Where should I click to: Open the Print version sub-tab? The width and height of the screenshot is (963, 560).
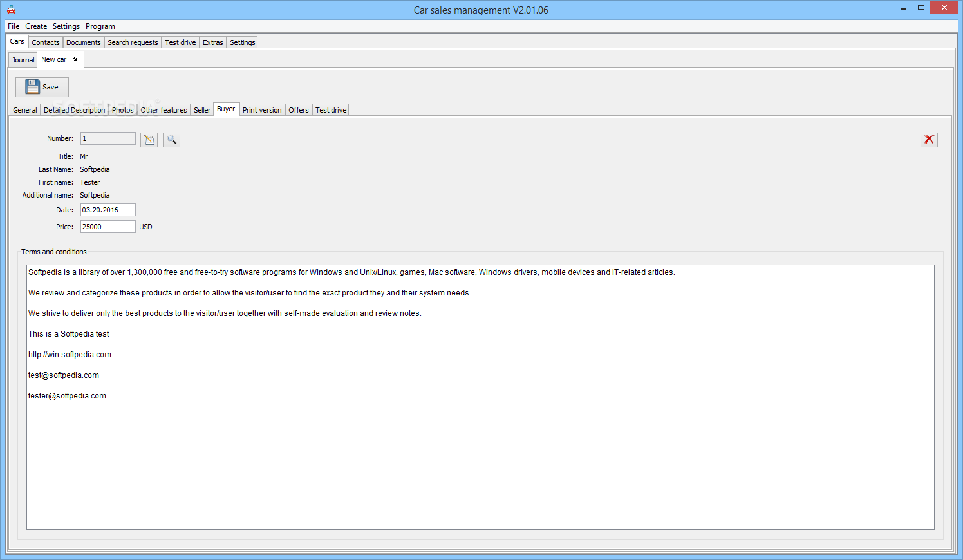[262, 110]
